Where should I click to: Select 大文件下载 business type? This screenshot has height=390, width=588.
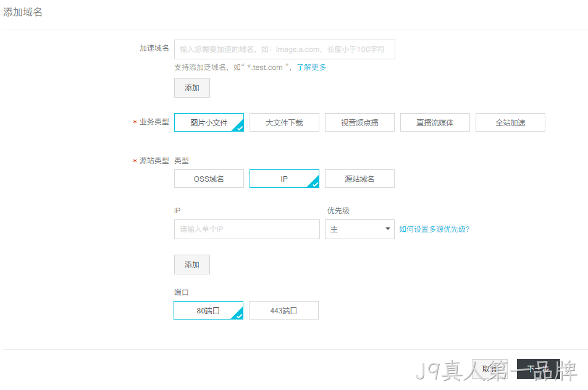(284, 122)
